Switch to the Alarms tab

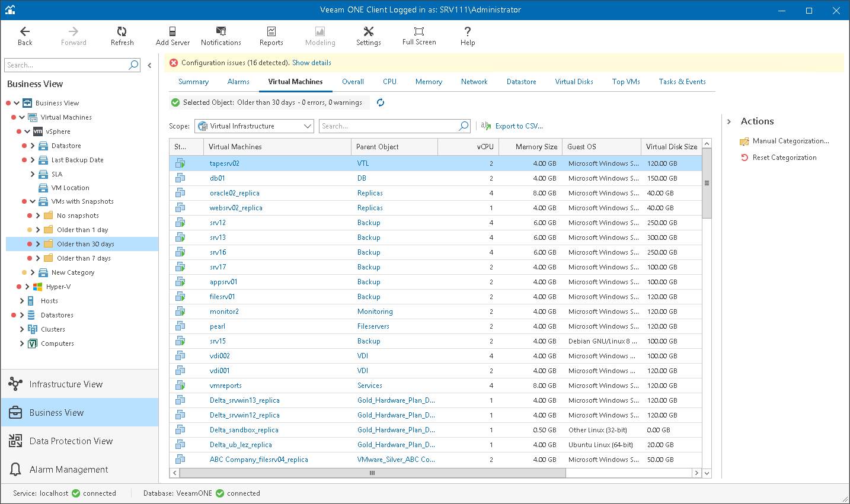click(238, 82)
